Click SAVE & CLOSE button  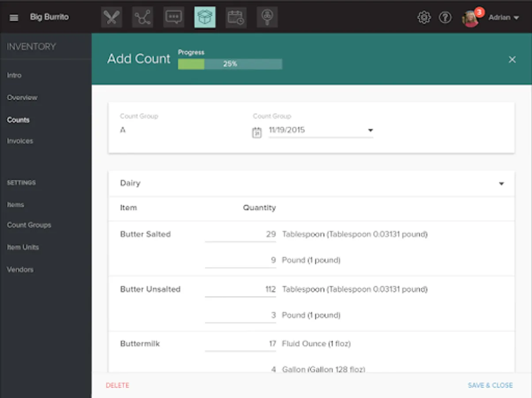490,386
